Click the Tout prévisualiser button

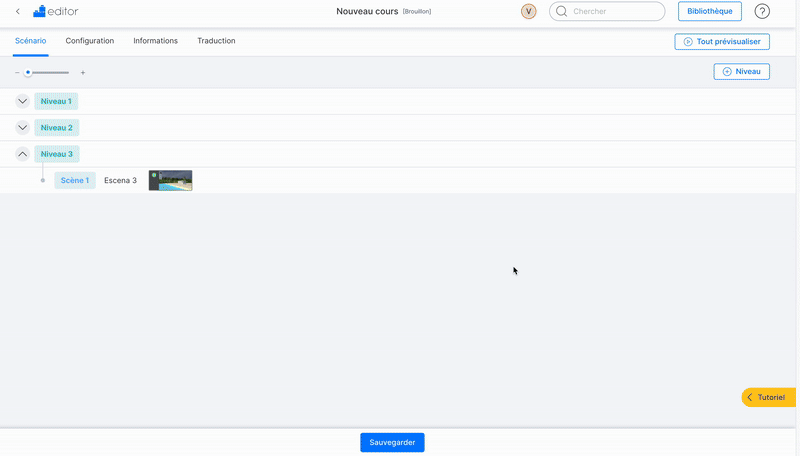coord(722,42)
